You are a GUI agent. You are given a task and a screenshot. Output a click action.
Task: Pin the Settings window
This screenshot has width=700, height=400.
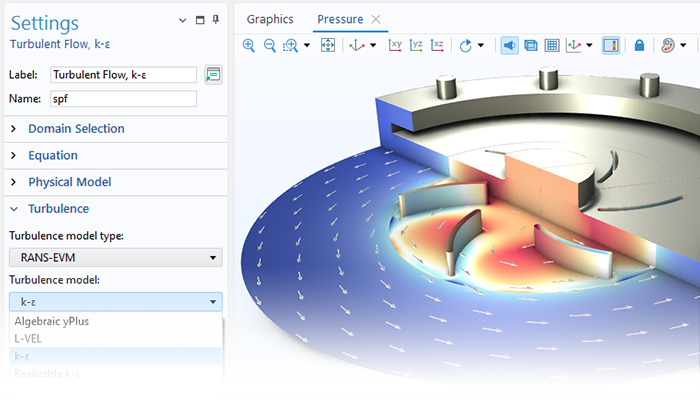click(216, 19)
